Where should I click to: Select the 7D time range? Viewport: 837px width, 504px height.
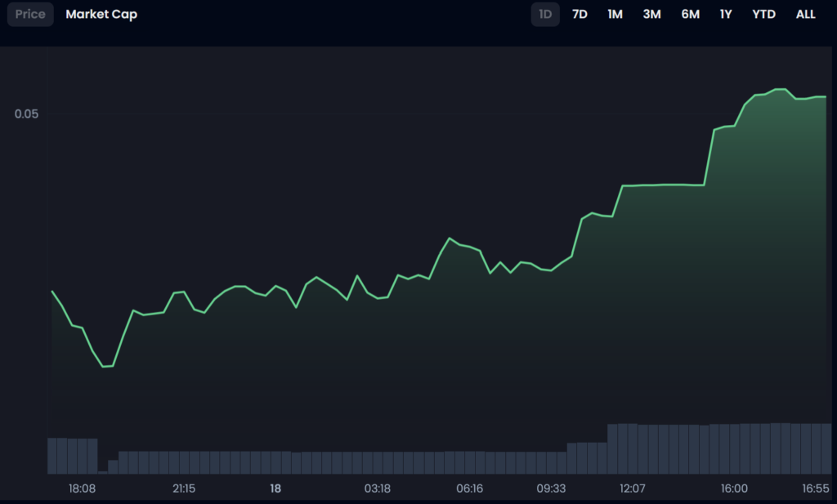[580, 15]
